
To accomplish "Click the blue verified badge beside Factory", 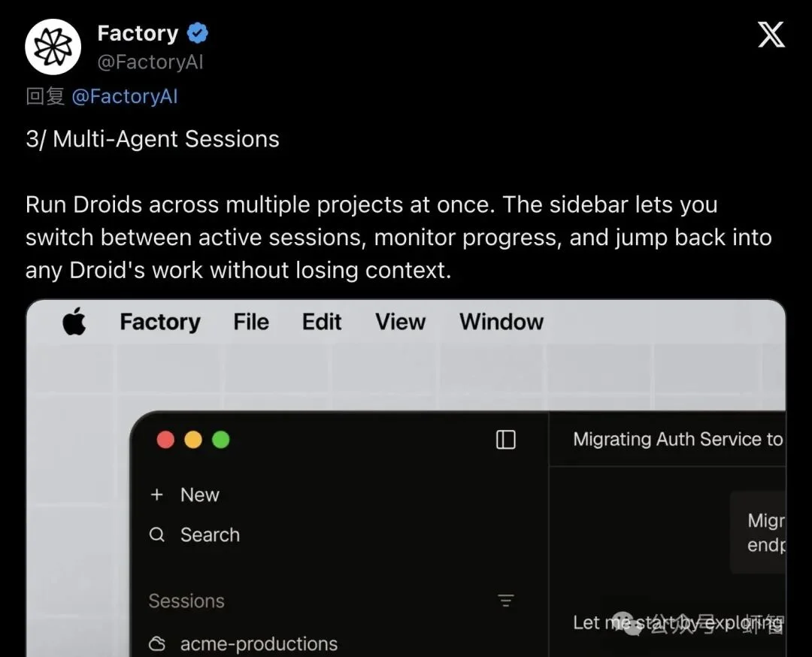I will (197, 32).
